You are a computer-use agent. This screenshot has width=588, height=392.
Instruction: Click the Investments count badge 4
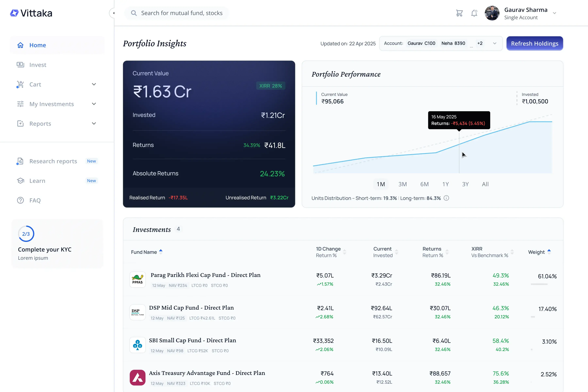pyautogui.click(x=178, y=229)
